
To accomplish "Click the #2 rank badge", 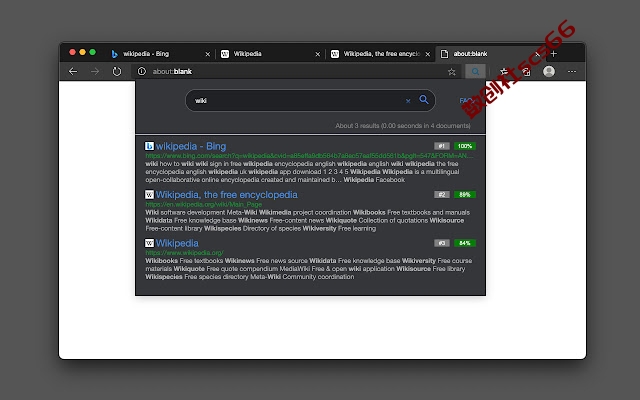I will [442, 195].
